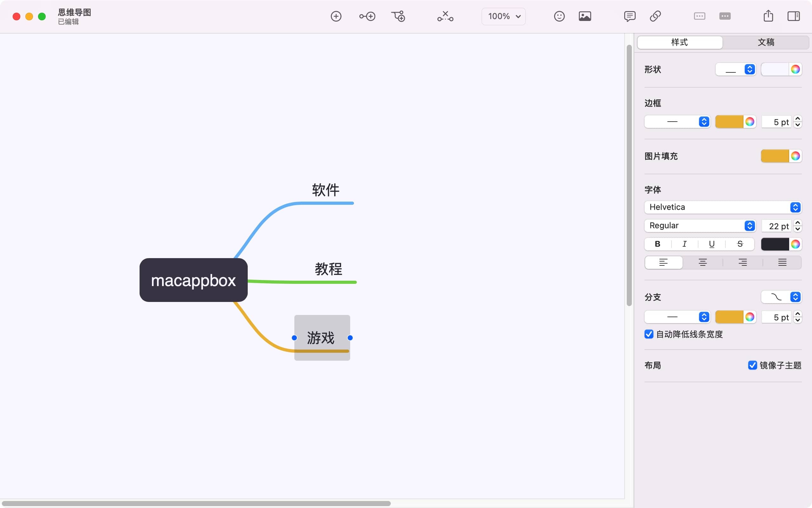Open color wheel for shape fill
The image size is (812, 508).
[795, 69]
